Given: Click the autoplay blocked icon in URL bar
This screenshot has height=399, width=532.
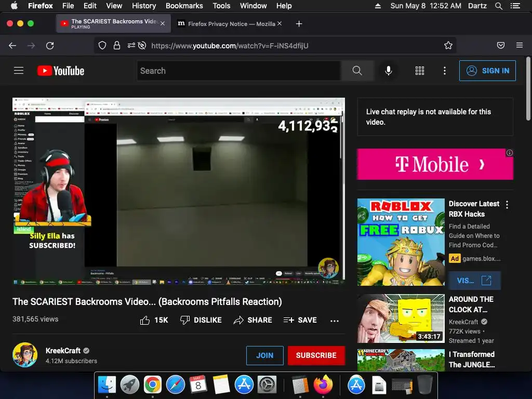Looking at the screenshot, I should click(x=142, y=46).
